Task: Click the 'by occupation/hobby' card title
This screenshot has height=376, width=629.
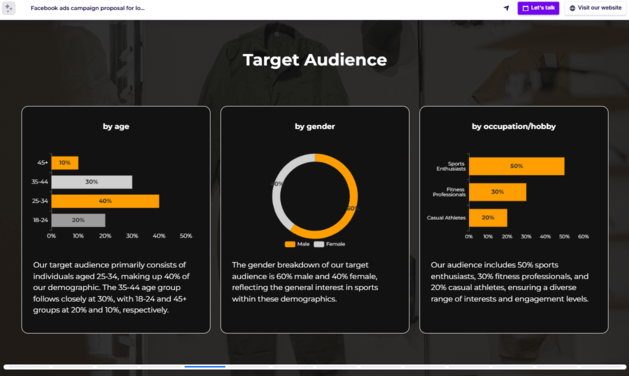Action: [513, 126]
